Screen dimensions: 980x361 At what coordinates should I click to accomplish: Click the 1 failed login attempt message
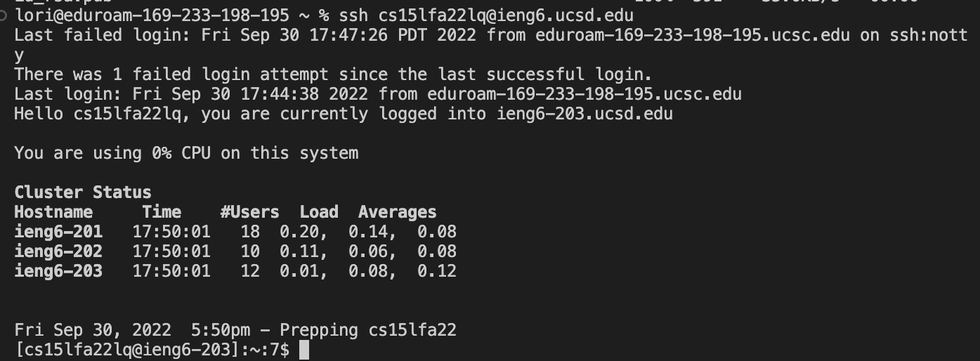tap(333, 74)
